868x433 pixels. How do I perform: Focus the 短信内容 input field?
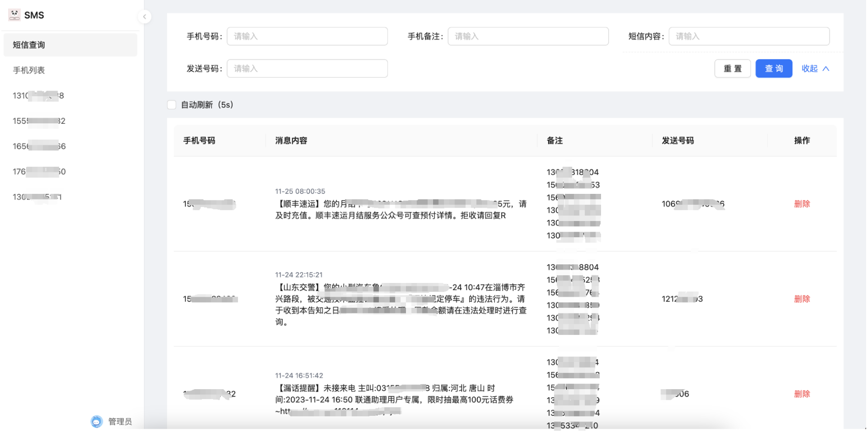pos(749,36)
